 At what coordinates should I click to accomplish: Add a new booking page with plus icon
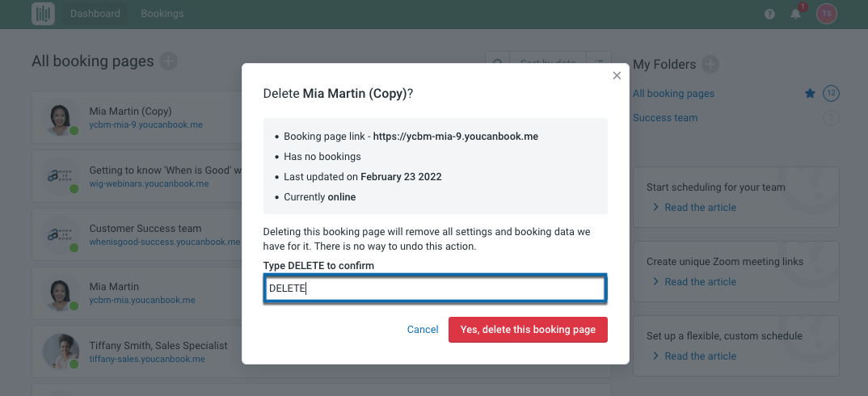[x=168, y=61]
